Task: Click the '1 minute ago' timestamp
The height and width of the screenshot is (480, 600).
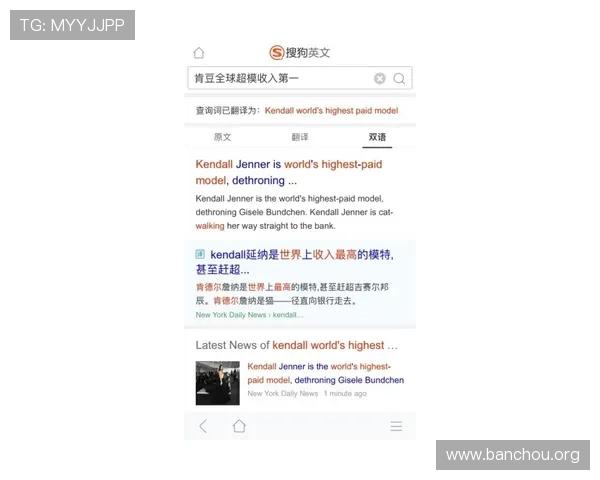Action: (x=345, y=393)
